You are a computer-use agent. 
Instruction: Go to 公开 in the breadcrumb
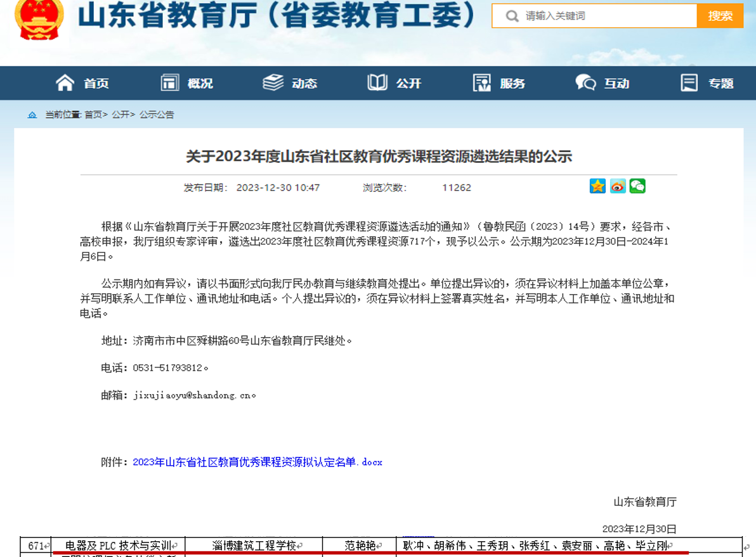point(121,115)
